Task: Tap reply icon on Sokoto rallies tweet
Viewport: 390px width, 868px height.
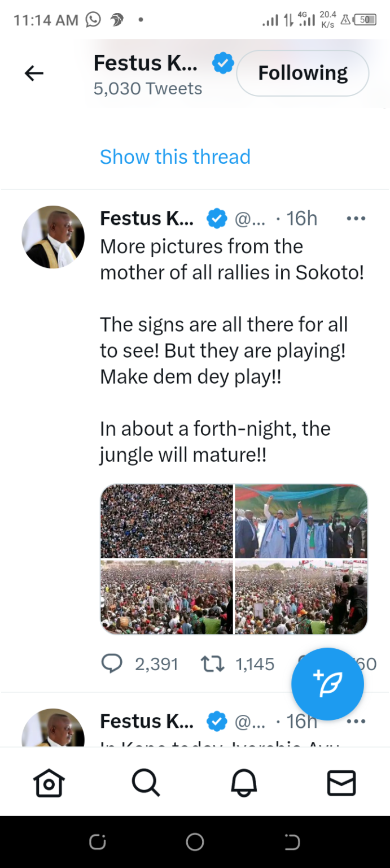Action: [x=112, y=663]
